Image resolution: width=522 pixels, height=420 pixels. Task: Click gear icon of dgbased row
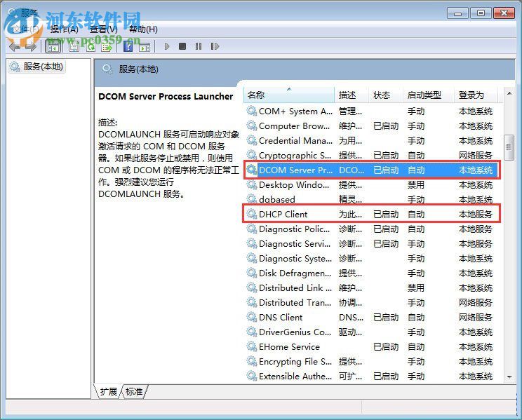(x=252, y=199)
